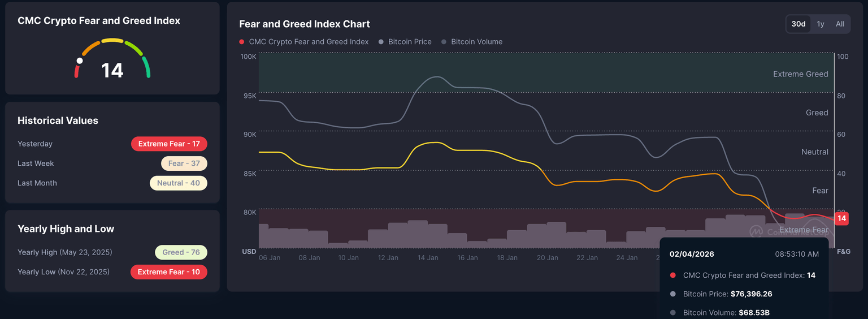Switch to the 1y chart range
The image size is (868, 319).
pyautogui.click(x=821, y=24)
